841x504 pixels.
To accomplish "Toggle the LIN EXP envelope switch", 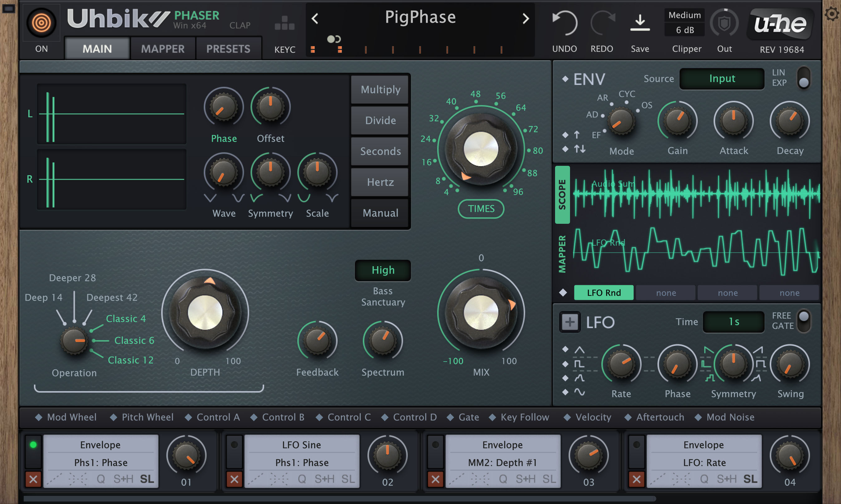I will pyautogui.click(x=803, y=77).
